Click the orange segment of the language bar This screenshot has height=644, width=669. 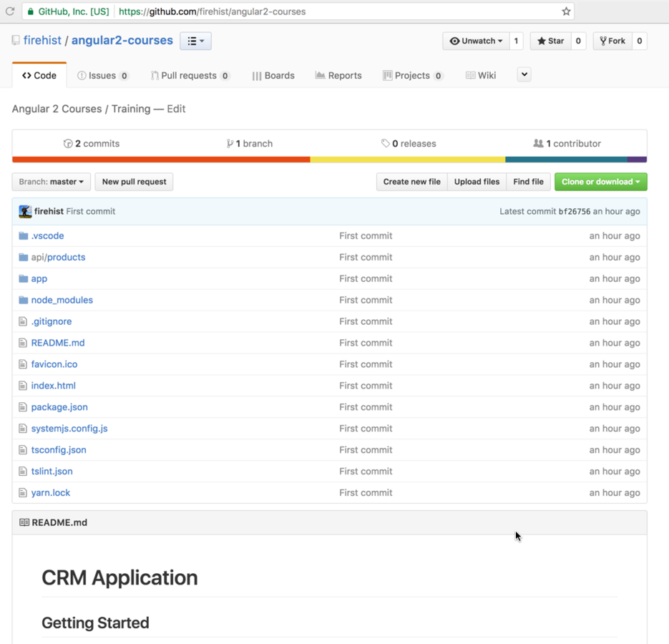(161, 160)
